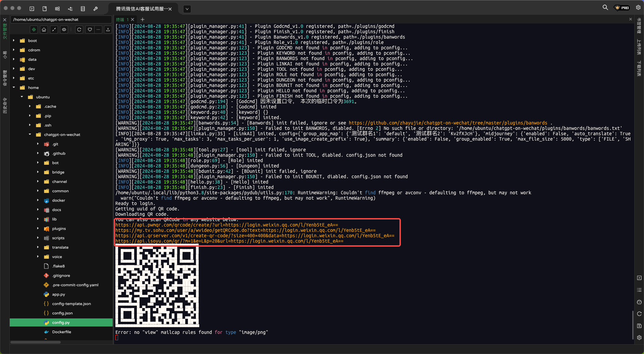Expand the plugins folder
This screenshot has width=644, height=354.
[x=38, y=229]
